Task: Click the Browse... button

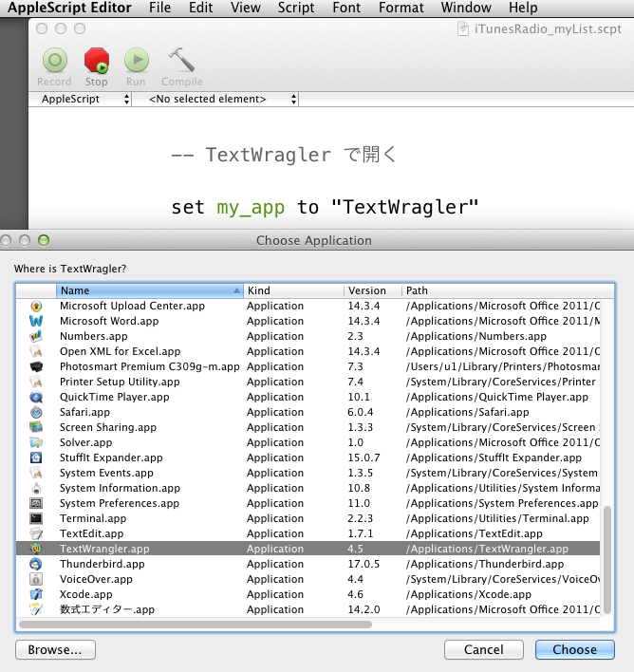Action: tap(55, 649)
